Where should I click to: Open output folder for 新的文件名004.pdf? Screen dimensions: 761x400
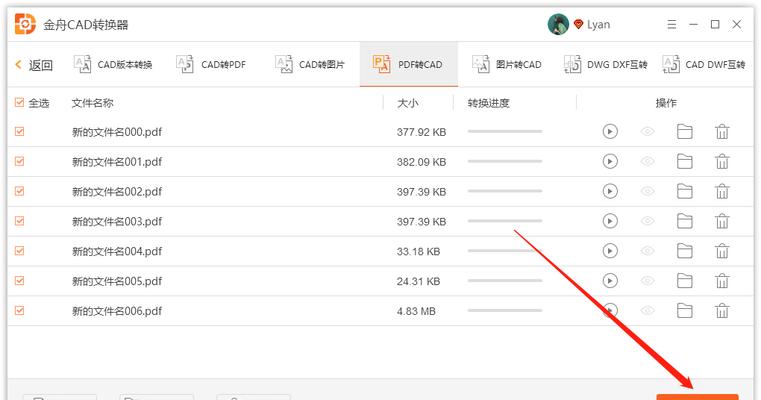click(684, 251)
